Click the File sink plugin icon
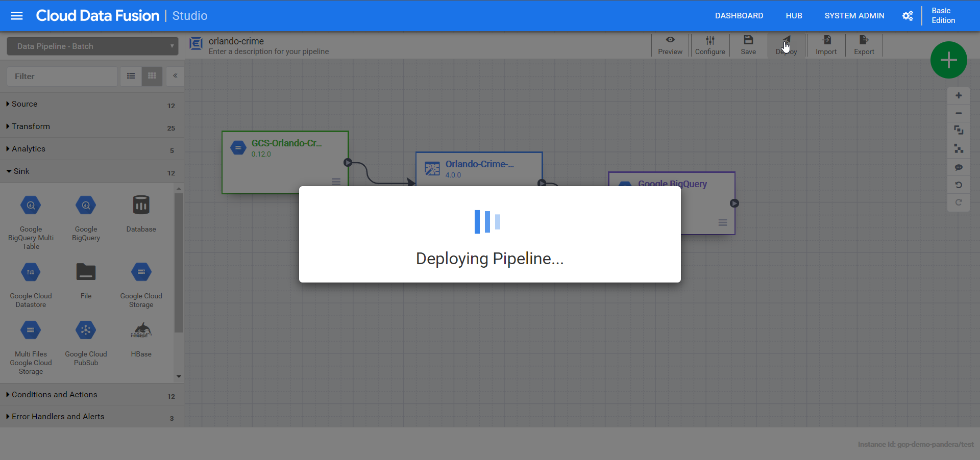 pos(86,272)
